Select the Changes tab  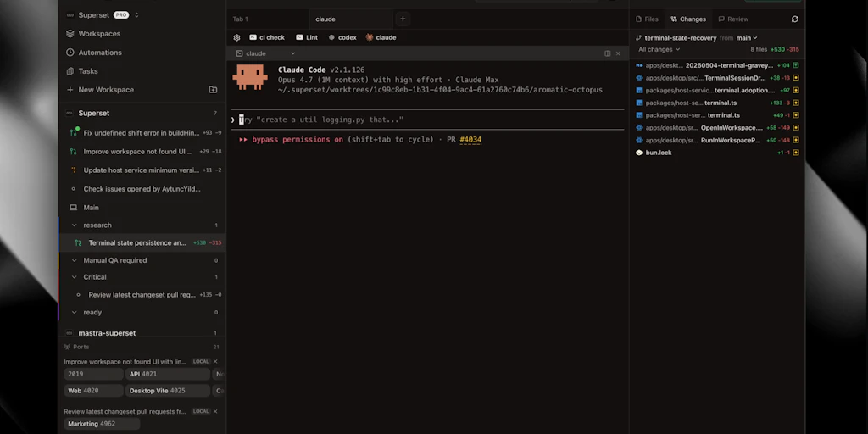tap(688, 19)
